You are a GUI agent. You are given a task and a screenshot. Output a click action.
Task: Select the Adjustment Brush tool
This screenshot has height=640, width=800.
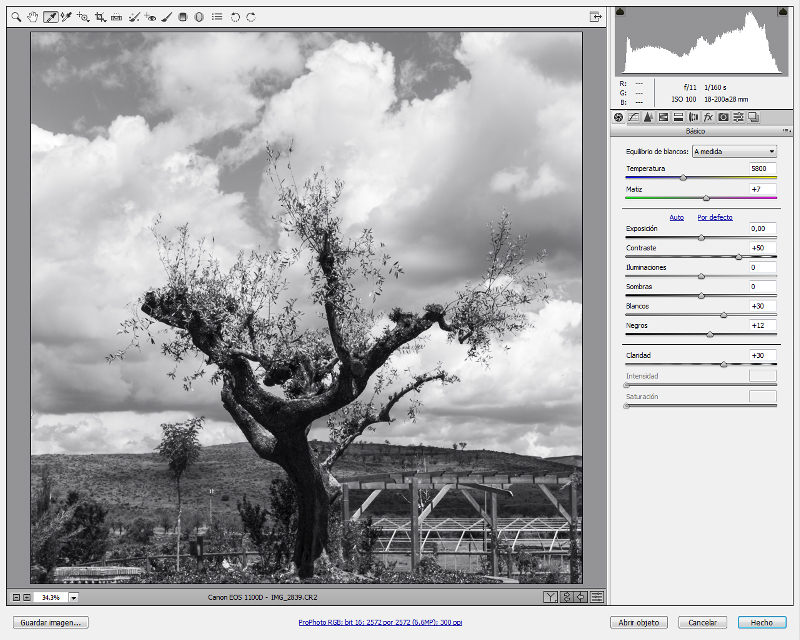click(x=166, y=17)
